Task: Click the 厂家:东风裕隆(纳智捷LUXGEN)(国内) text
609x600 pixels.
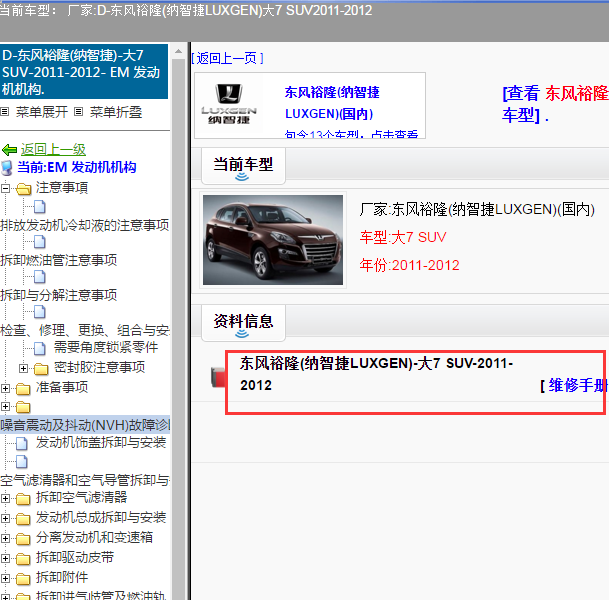Action: (x=477, y=210)
